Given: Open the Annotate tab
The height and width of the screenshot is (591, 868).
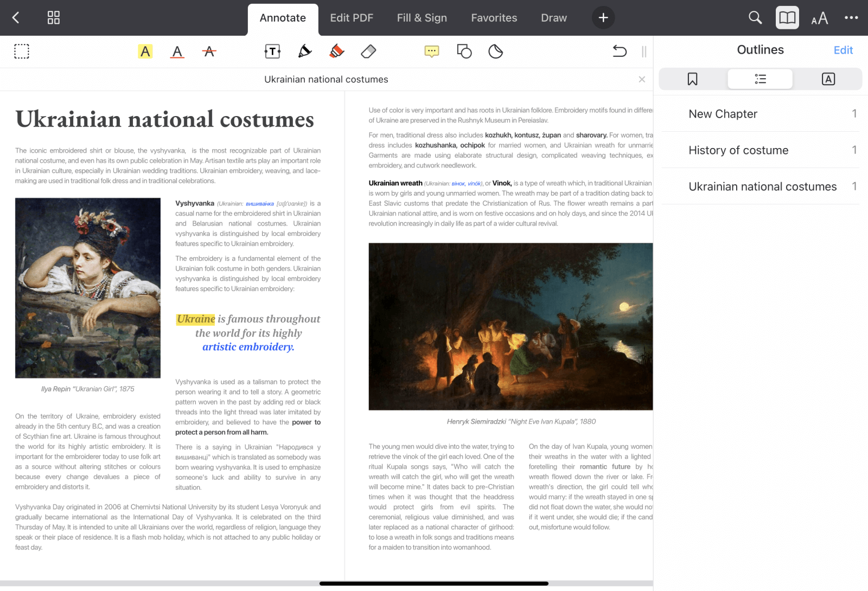Looking at the screenshot, I should [283, 18].
